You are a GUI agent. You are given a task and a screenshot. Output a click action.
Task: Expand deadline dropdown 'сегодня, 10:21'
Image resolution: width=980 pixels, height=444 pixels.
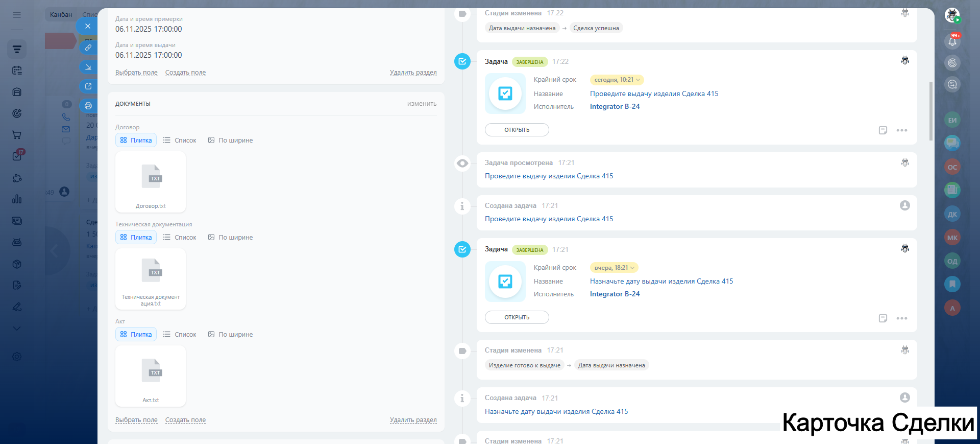tap(617, 80)
